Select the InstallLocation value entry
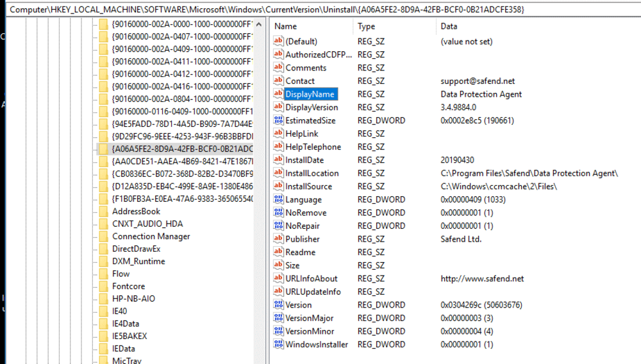This screenshot has width=641, height=364. (x=312, y=173)
